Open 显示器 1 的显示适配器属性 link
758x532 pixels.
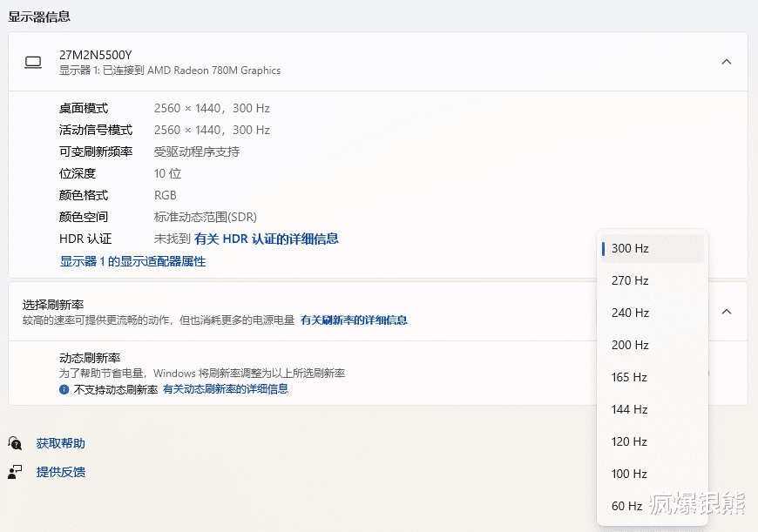point(133,261)
